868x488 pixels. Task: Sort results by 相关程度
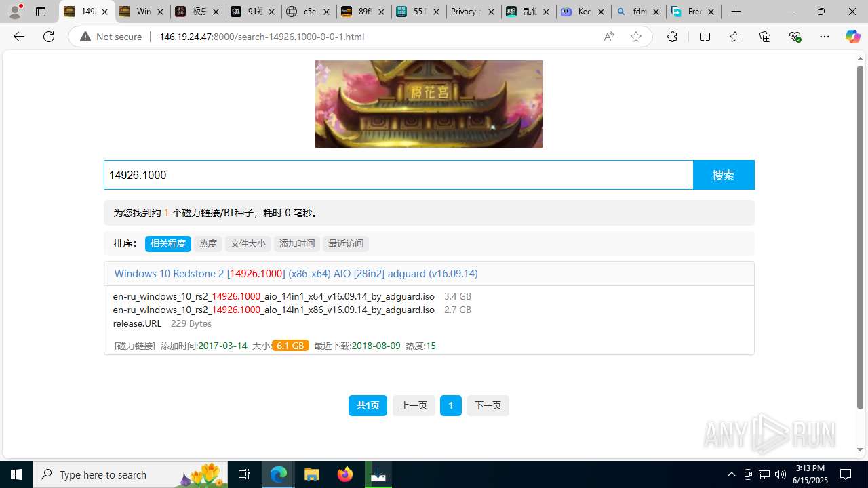(x=168, y=243)
